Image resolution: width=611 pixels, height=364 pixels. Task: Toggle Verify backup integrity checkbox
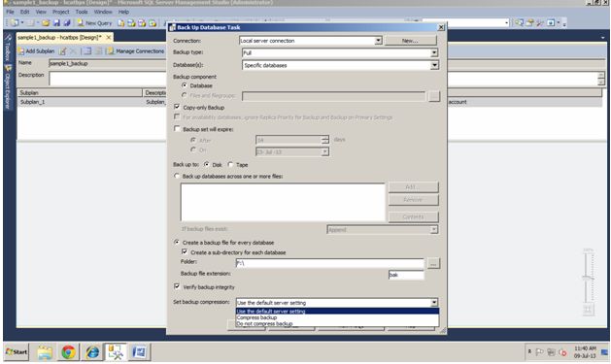pyautogui.click(x=177, y=286)
